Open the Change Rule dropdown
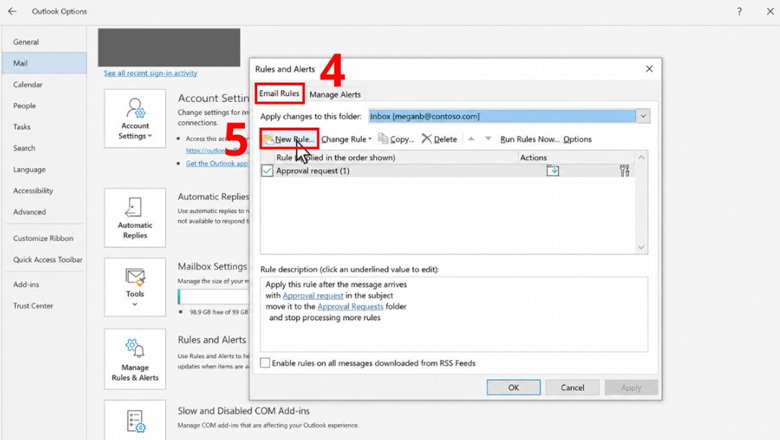 346,139
